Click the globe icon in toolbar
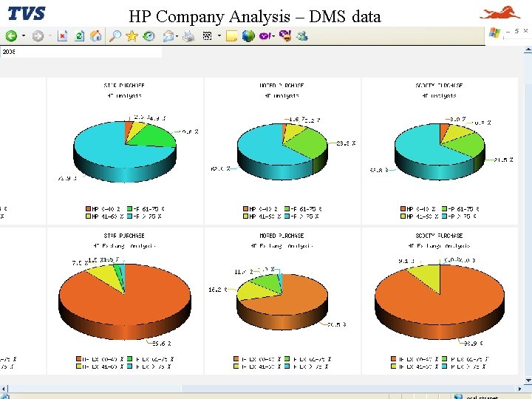 point(248,36)
